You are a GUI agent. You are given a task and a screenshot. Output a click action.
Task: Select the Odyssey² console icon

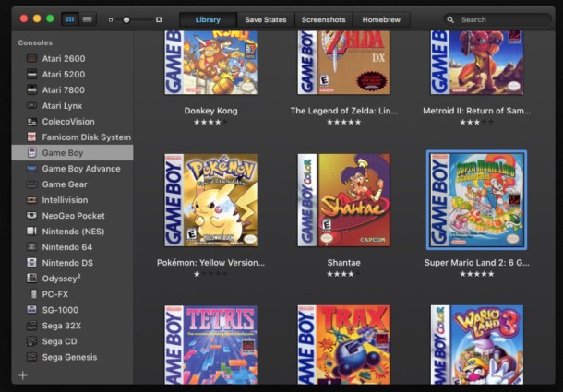(31, 279)
